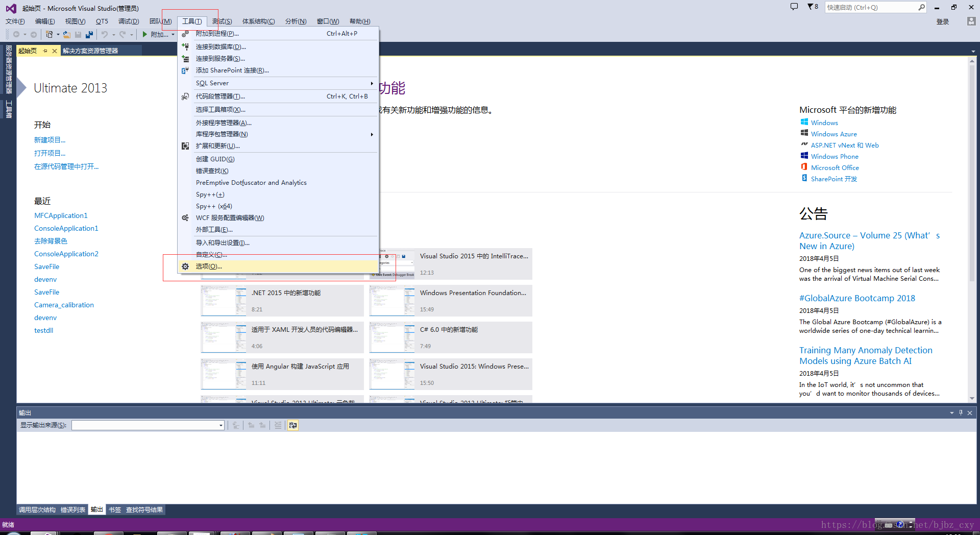Viewport: 980px width, 535px height.
Task: Switch to 解决方案资源管理器 tab
Action: point(90,51)
